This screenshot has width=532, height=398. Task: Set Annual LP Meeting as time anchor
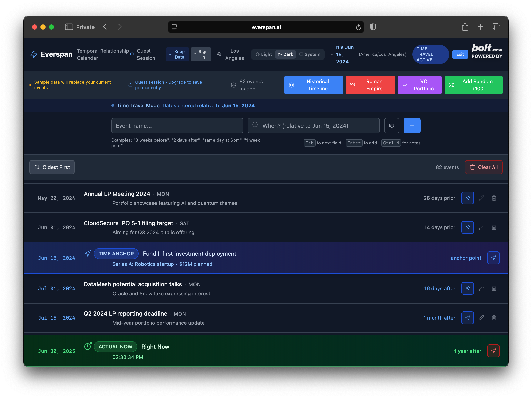click(467, 198)
